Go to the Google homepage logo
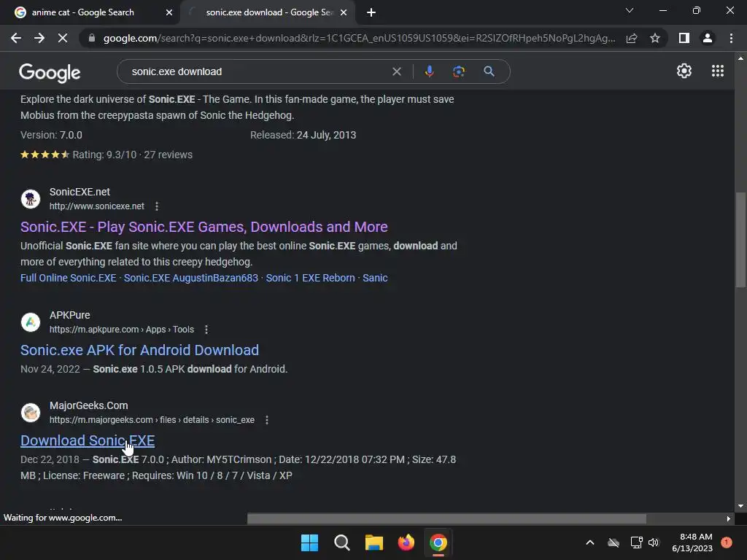This screenshot has height=560, width=747. click(50, 72)
